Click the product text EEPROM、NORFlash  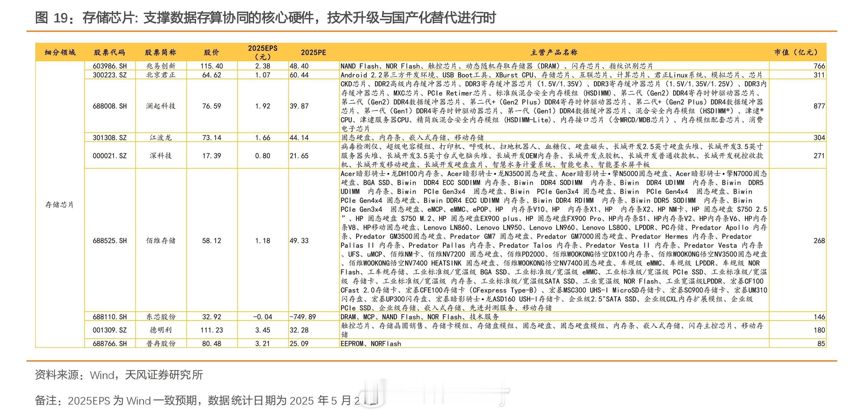tap(371, 344)
